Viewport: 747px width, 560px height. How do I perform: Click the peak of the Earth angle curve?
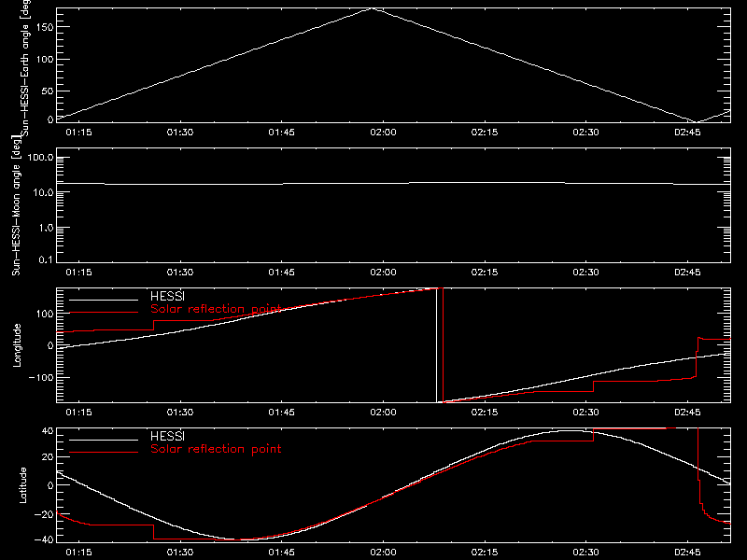coord(373,8)
